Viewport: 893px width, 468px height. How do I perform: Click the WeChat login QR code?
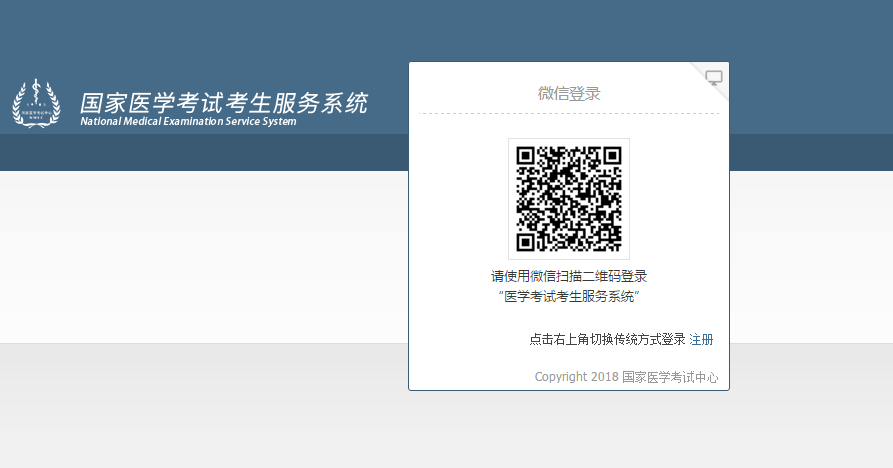[569, 199]
